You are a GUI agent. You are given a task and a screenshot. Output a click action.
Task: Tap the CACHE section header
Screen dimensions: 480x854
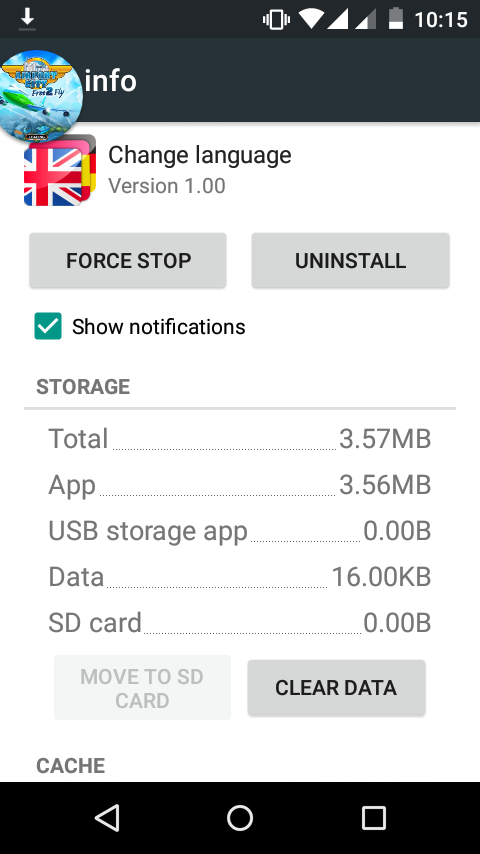71,766
